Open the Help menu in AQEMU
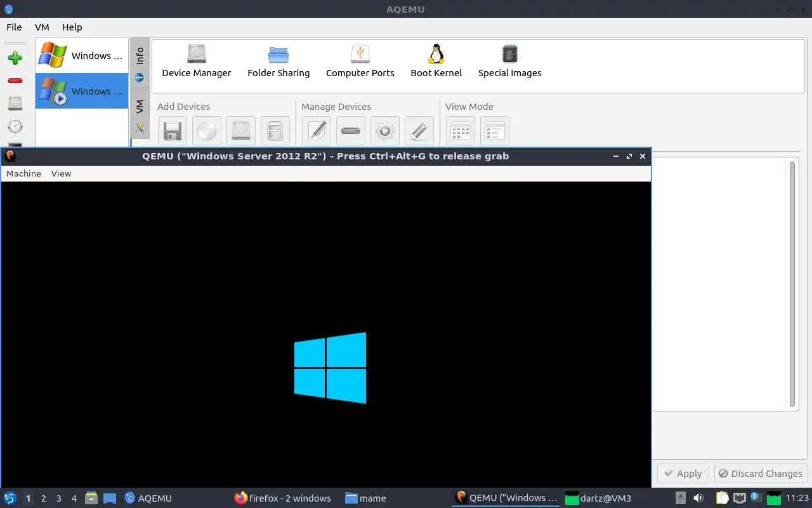Image resolution: width=812 pixels, height=508 pixels. click(72, 27)
